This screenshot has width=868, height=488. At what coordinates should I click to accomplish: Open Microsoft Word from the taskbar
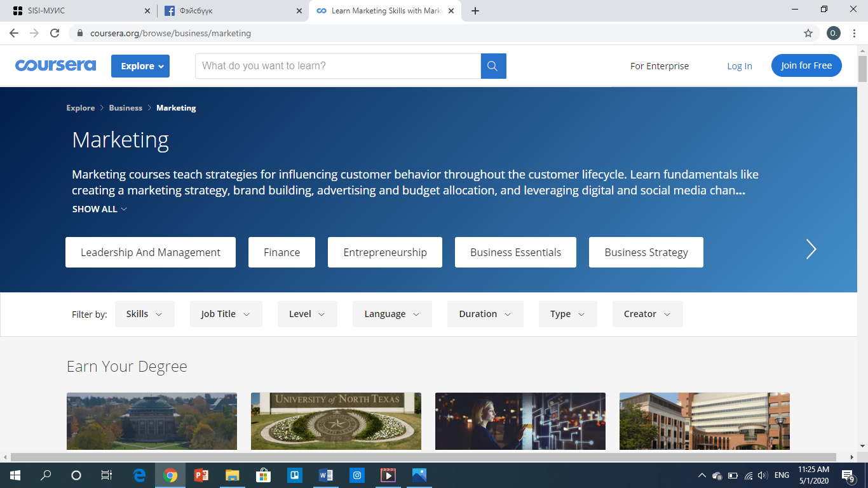[x=326, y=475]
